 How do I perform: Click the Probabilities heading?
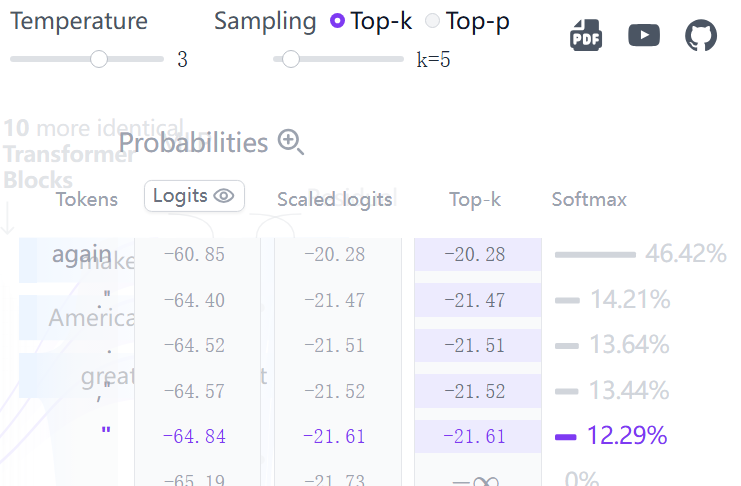tap(193, 143)
